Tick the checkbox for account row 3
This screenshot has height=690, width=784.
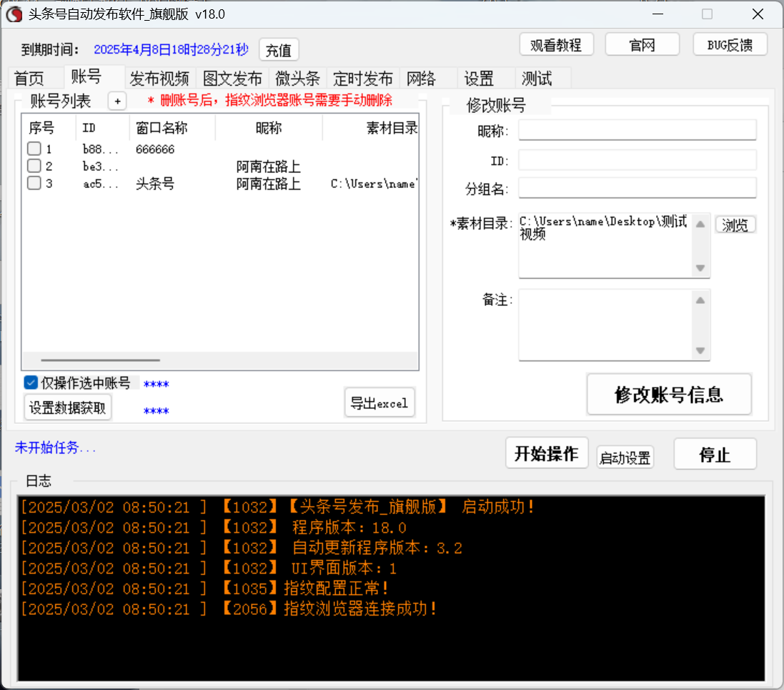click(34, 183)
